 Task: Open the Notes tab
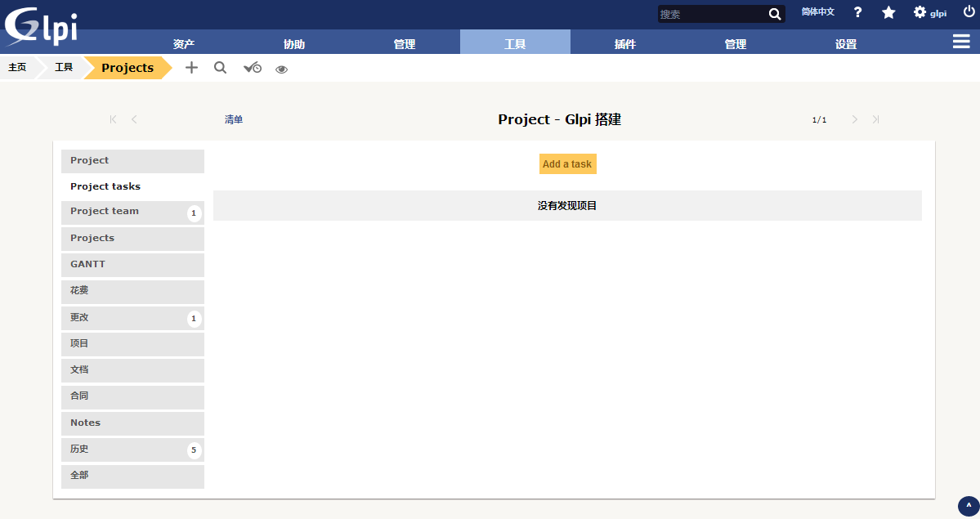(x=132, y=423)
